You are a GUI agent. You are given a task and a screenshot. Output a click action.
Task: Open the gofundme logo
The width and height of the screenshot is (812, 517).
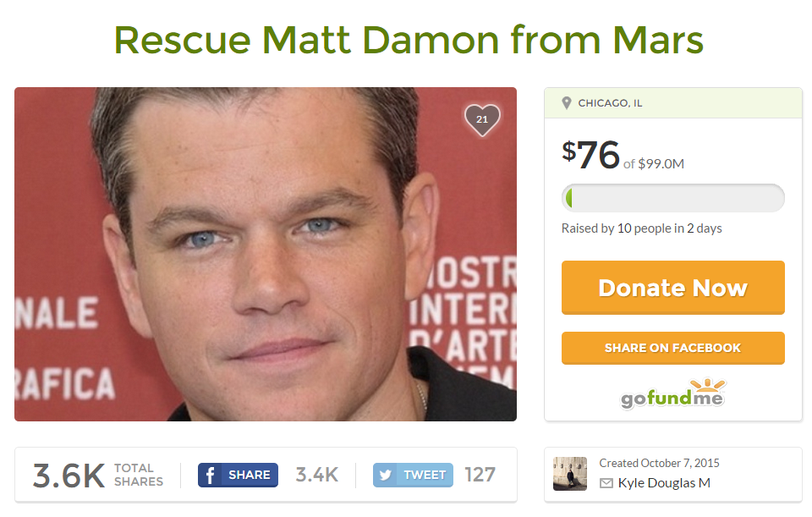(x=672, y=394)
